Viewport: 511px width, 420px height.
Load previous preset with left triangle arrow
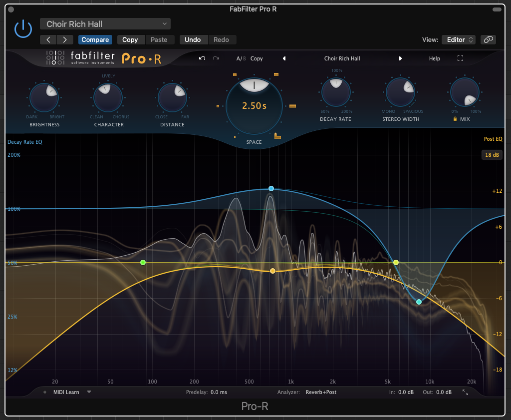tap(284, 58)
